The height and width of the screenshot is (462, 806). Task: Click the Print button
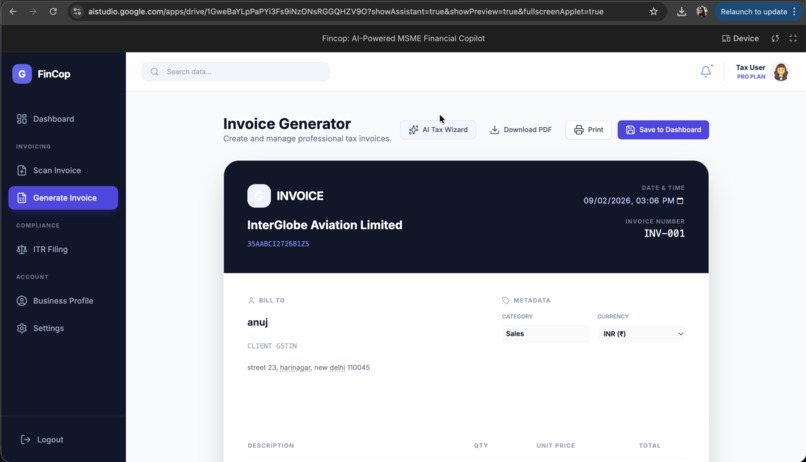[x=589, y=130]
